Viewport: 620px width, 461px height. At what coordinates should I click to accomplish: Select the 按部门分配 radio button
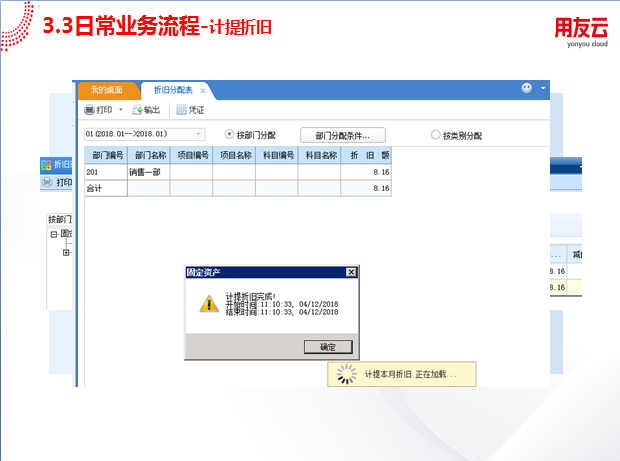click(229, 134)
